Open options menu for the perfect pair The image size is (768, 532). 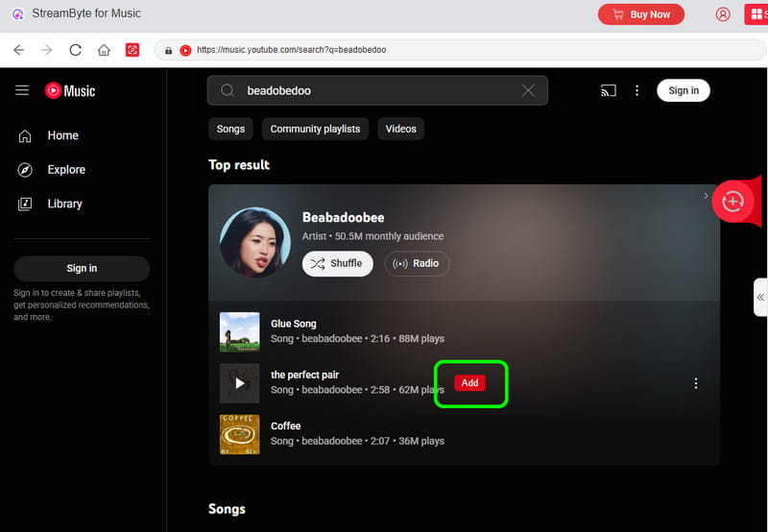(696, 383)
